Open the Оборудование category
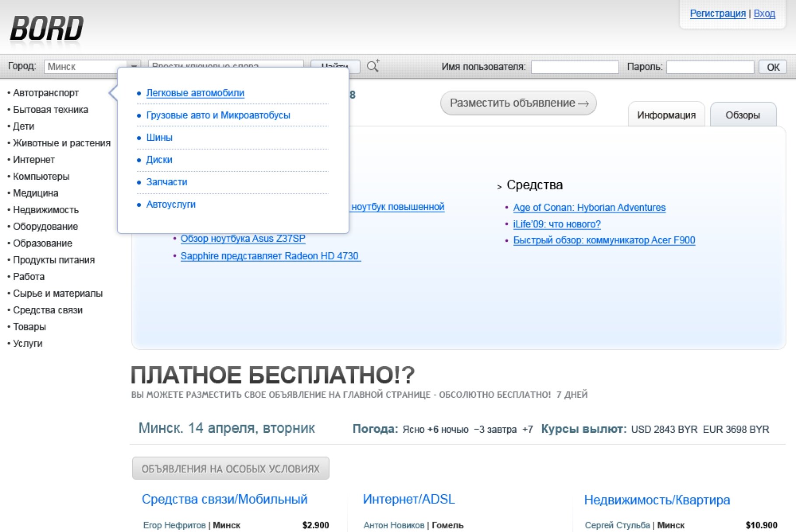 point(45,227)
